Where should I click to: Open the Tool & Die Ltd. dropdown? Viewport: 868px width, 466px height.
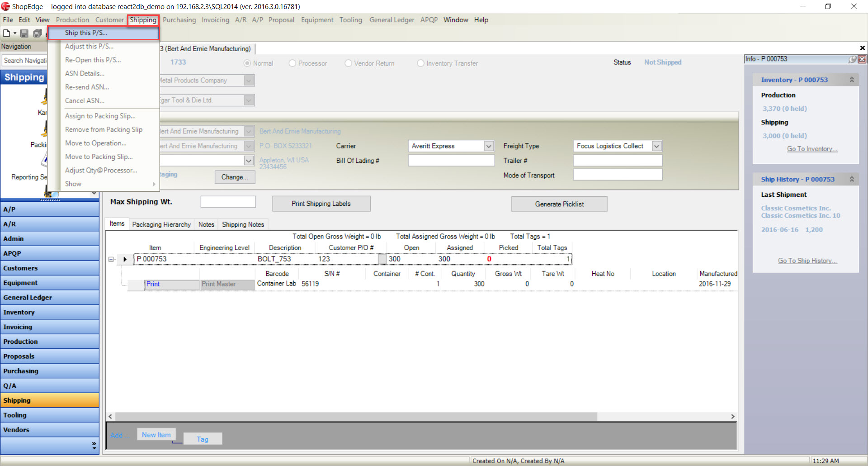tap(249, 100)
